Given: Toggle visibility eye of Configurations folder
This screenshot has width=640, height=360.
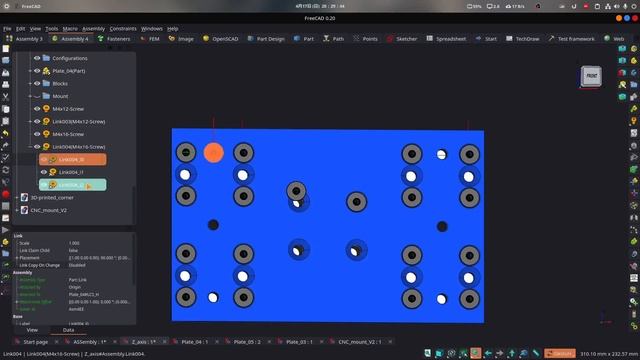Looking at the screenshot, I should (x=37, y=58).
